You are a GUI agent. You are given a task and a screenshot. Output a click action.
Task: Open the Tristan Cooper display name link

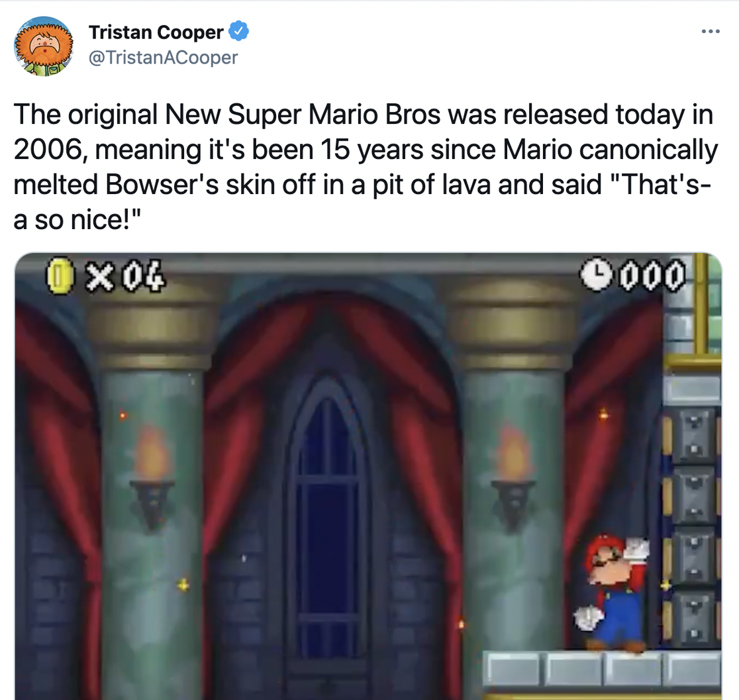(x=156, y=32)
